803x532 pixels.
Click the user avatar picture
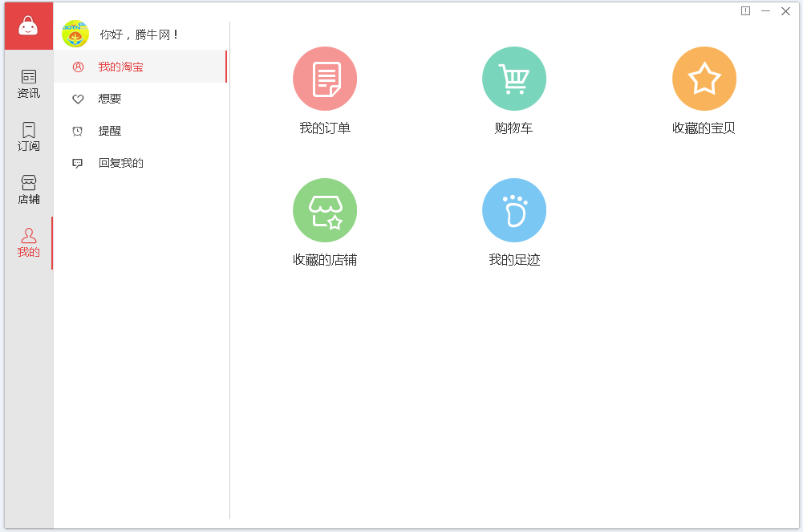pyautogui.click(x=75, y=34)
